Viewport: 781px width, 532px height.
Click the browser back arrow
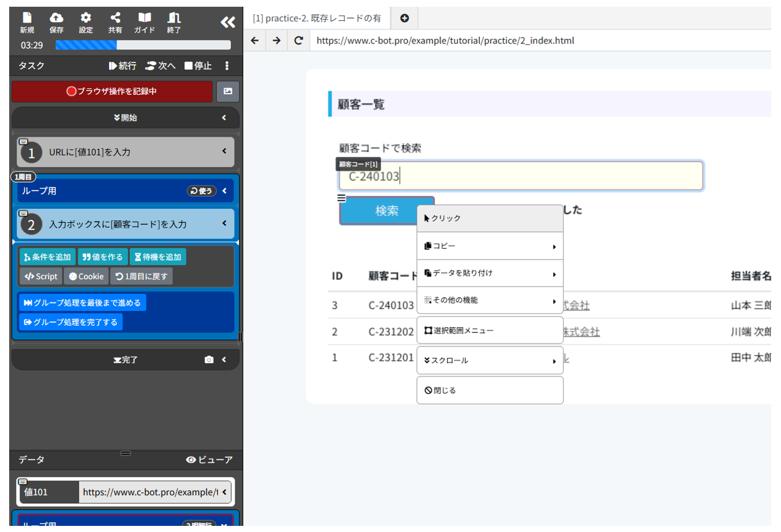pos(255,40)
